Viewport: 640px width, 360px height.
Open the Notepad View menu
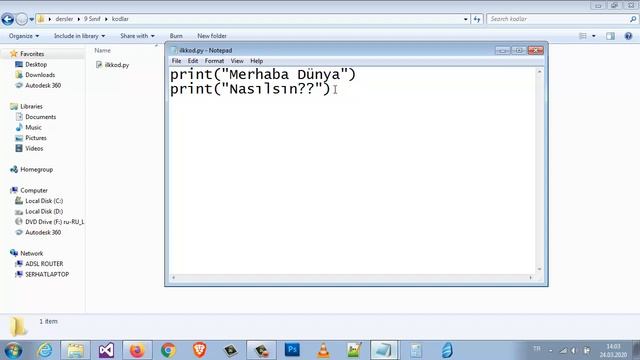tap(237, 61)
